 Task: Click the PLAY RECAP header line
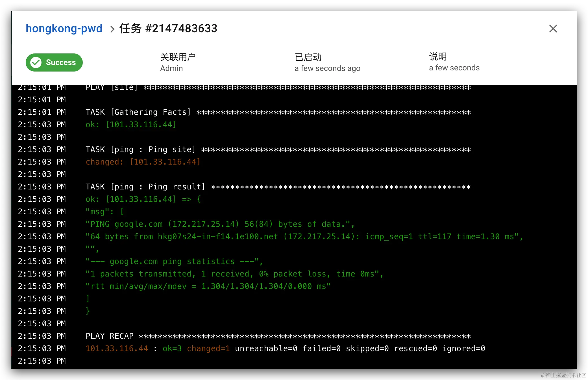point(110,336)
